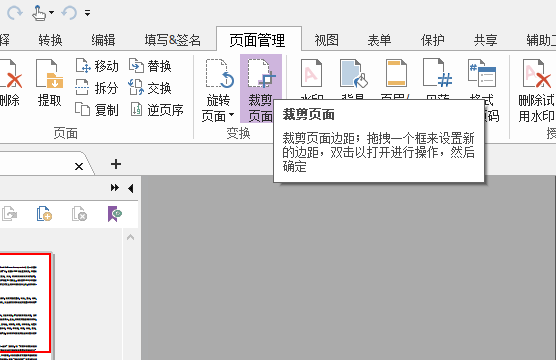Open a new tab with plus button

pos(116,164)
